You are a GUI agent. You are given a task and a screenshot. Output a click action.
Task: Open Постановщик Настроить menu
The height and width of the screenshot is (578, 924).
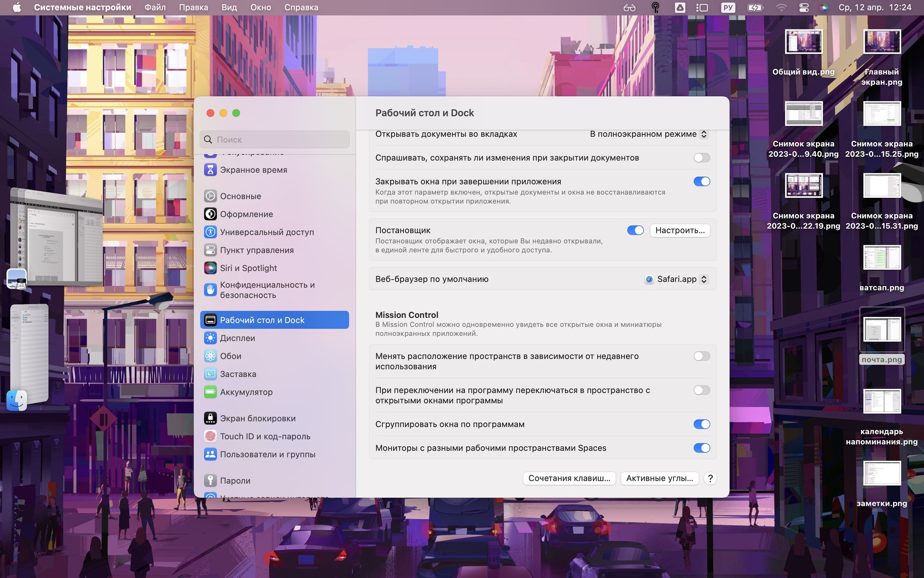click(680, 230)
